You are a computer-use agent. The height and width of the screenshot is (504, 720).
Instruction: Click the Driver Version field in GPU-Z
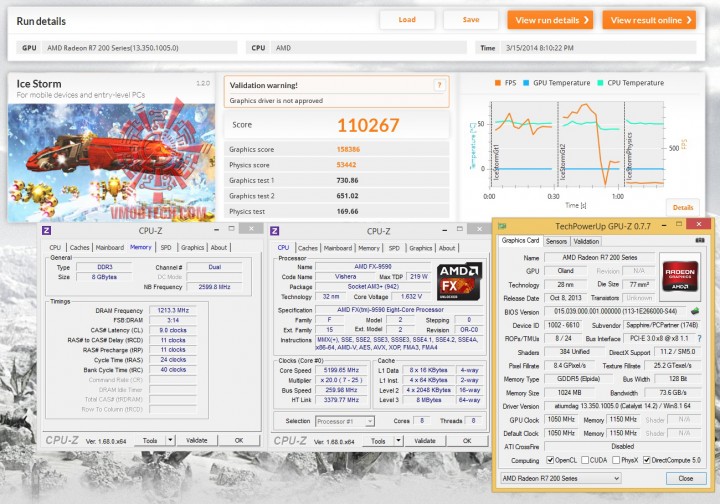(x=622, y=406)
